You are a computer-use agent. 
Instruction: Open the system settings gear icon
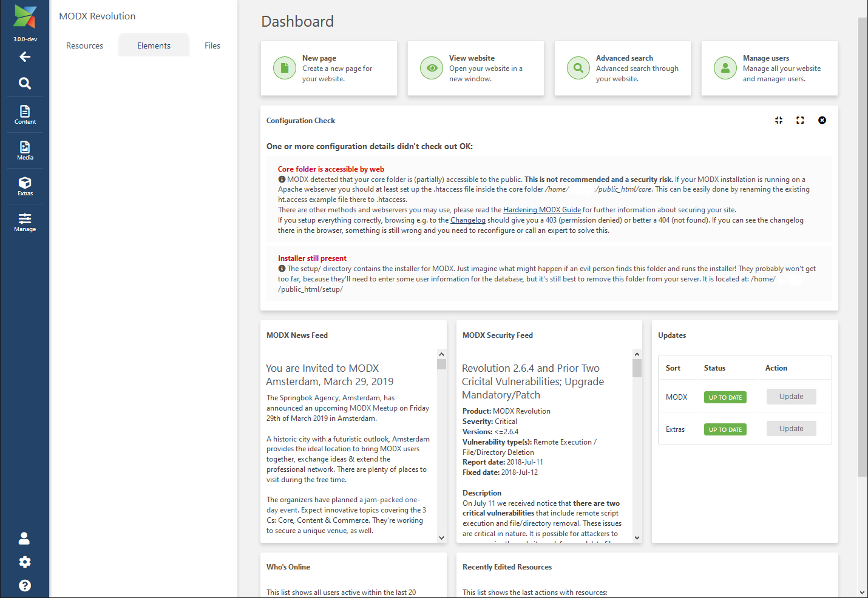pyautogui.click(x=25, y=562)
